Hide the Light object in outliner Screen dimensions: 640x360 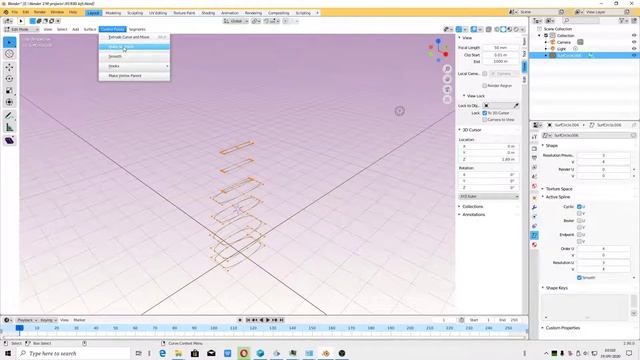click(x=634, y=49)
